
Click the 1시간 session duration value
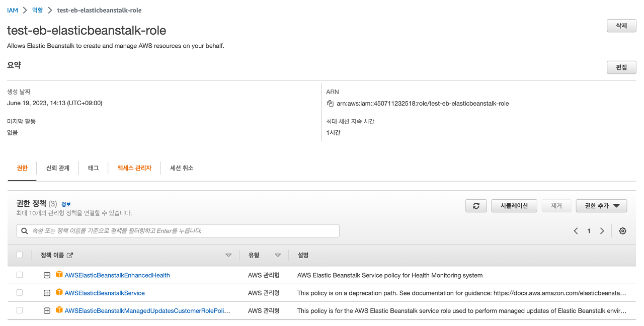[x=333, y=133]
